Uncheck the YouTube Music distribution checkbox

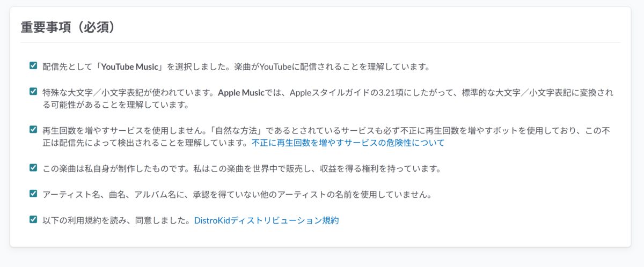33,65
